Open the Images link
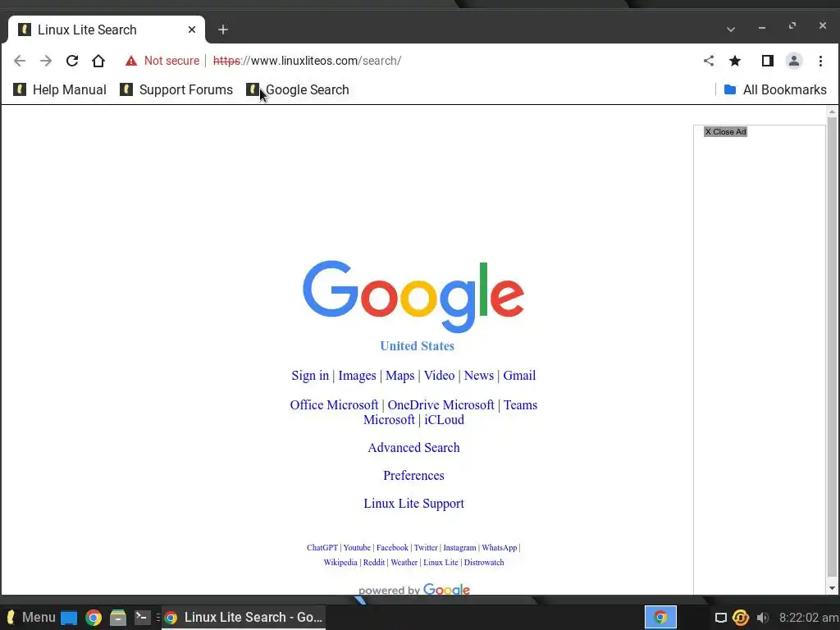Viewport: 840px width, 630px height. pos(357,376)
